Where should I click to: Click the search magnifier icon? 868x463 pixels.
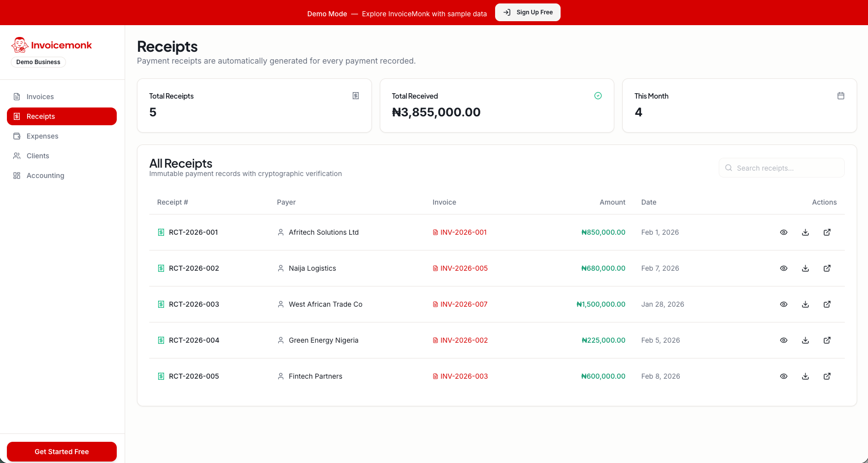(729, 168)
